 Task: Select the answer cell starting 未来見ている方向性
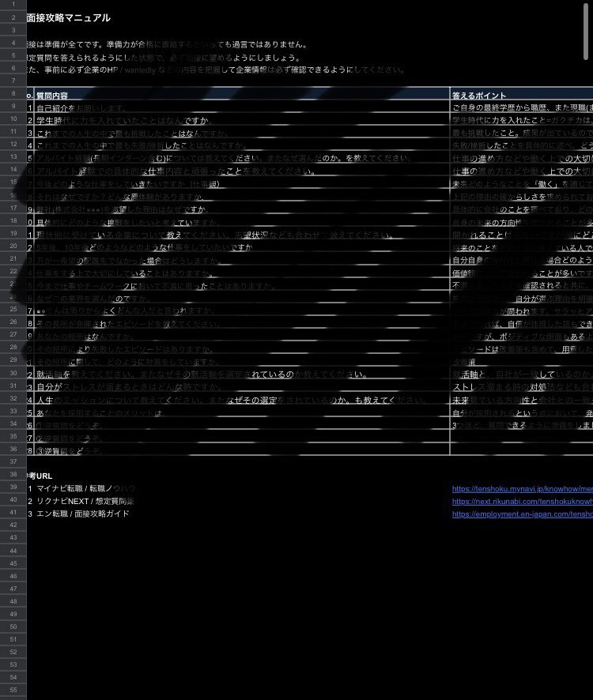tap(522, 400)
